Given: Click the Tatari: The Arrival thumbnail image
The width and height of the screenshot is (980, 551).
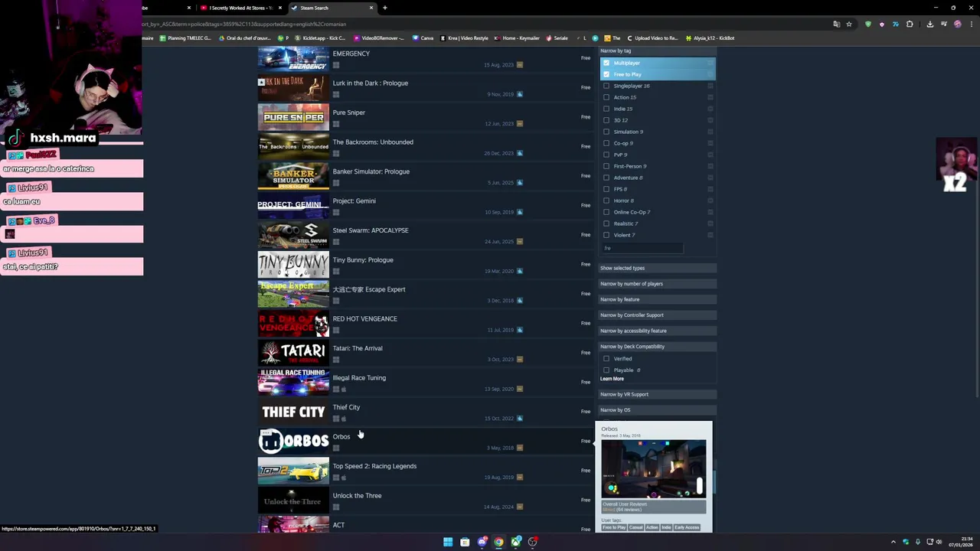Looking at the screenshot, I should [x=293, y=353].
